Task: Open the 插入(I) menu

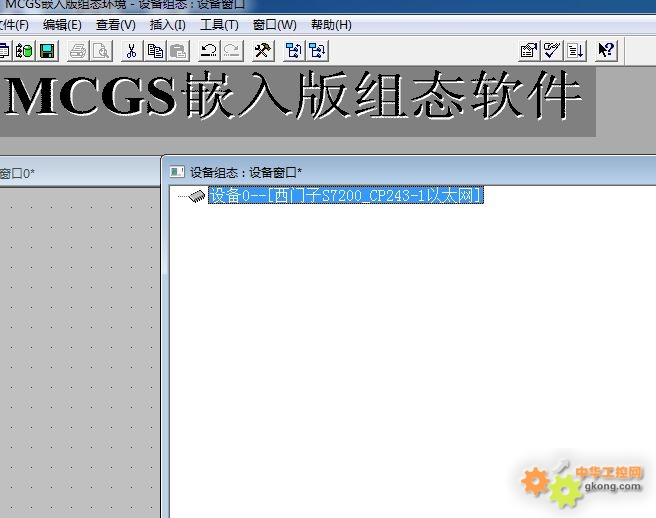Action: pyautogui.click(x=168, y=25)
